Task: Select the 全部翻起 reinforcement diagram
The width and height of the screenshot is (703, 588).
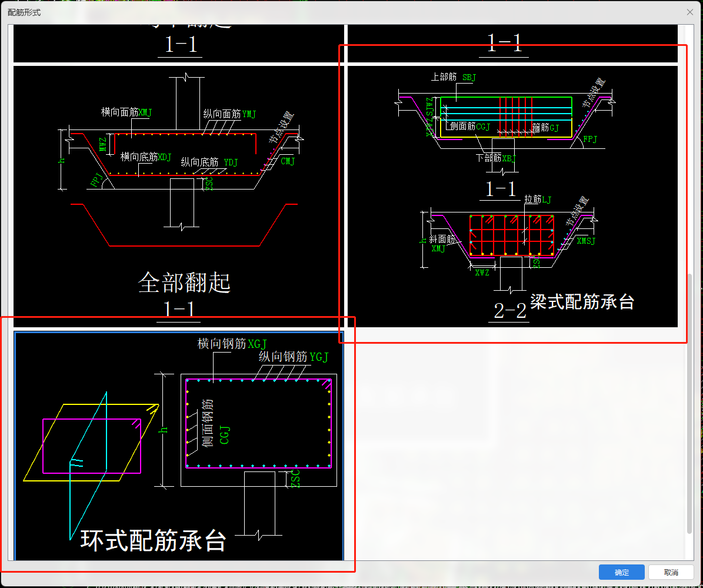Action: tap(179, 197)
